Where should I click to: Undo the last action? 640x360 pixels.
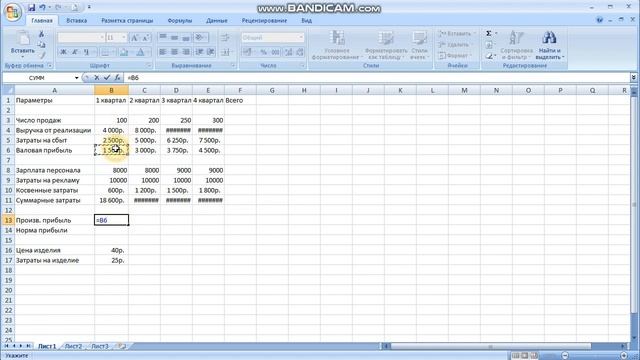click(x=42, y=7)
